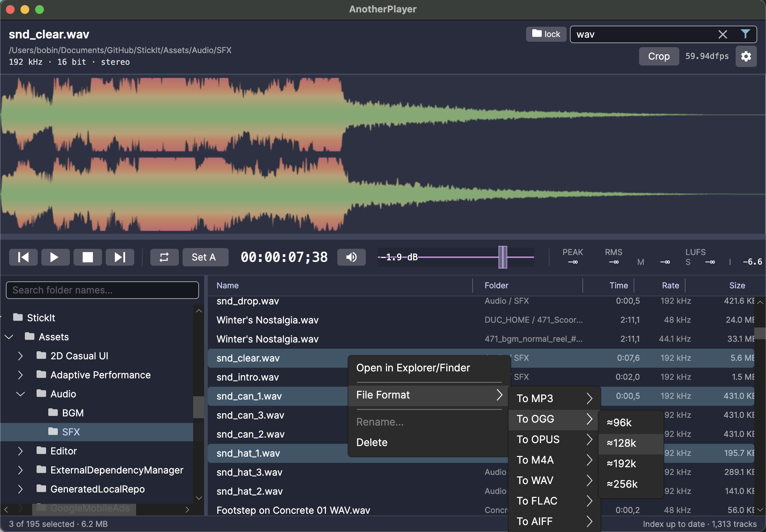Select snd_drop.wav in the list
766x532 pixels.
(x=481, y=301)
